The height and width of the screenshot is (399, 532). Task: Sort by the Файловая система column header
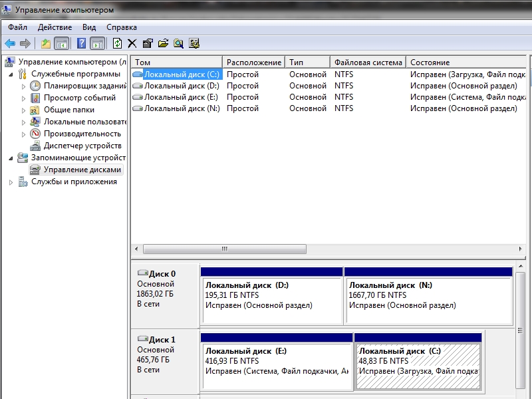(368, 63)
